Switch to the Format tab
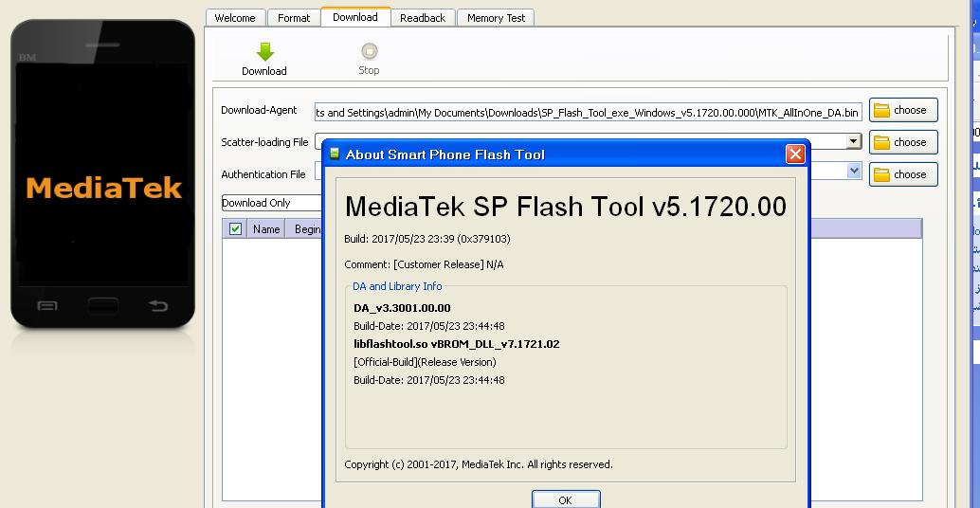The height and width of the screenshot is (508, 980). tap(294, 18)
